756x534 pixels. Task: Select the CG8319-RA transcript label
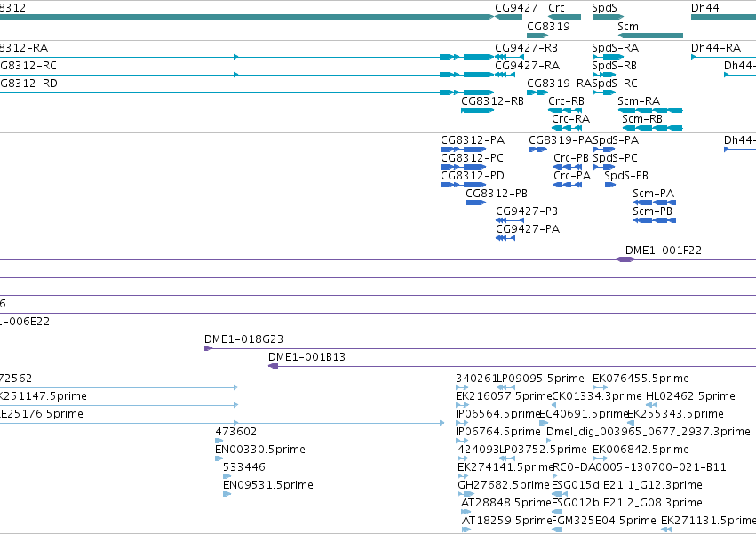(559, 84)
